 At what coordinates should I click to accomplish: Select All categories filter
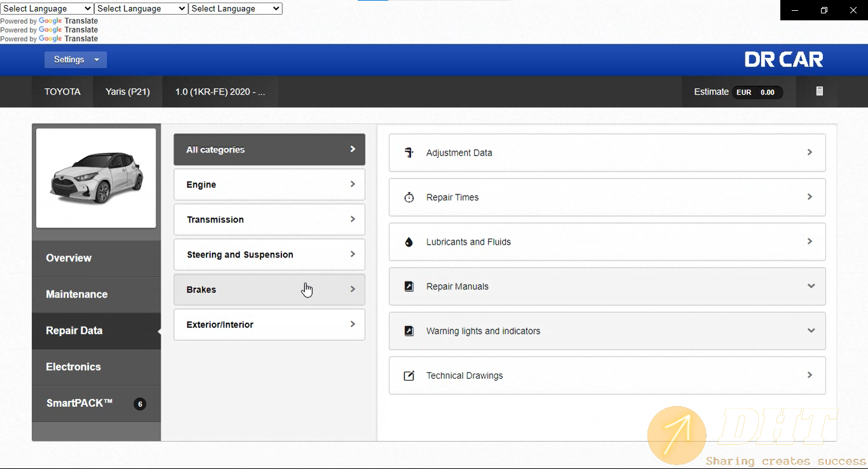(x=269, y=149)
